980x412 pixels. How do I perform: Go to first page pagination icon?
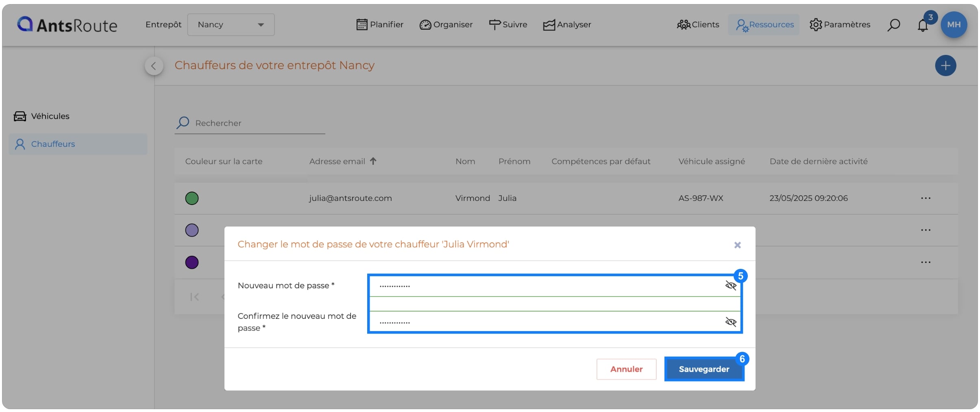pyautogui.click(x=194, y=297)
